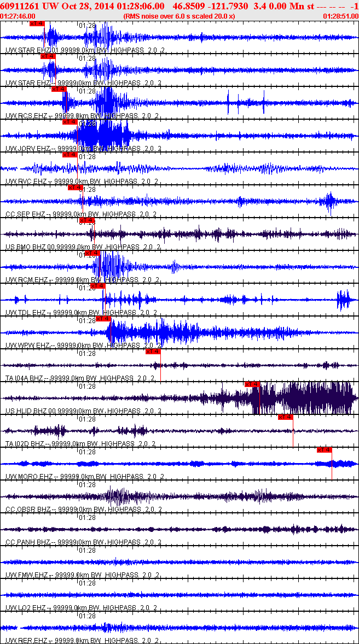Click the end time 01:28:51.00

pyautogui.click(x=340, y=16)
